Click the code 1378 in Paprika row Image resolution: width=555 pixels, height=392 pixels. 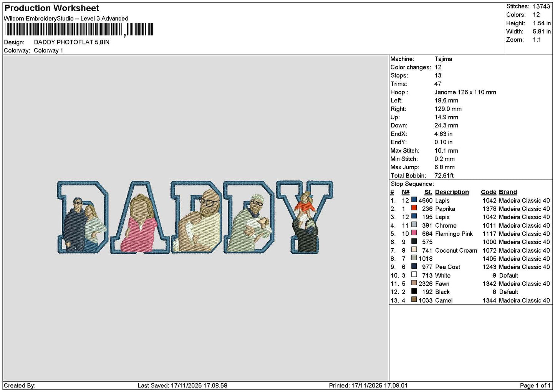[489, 209]
